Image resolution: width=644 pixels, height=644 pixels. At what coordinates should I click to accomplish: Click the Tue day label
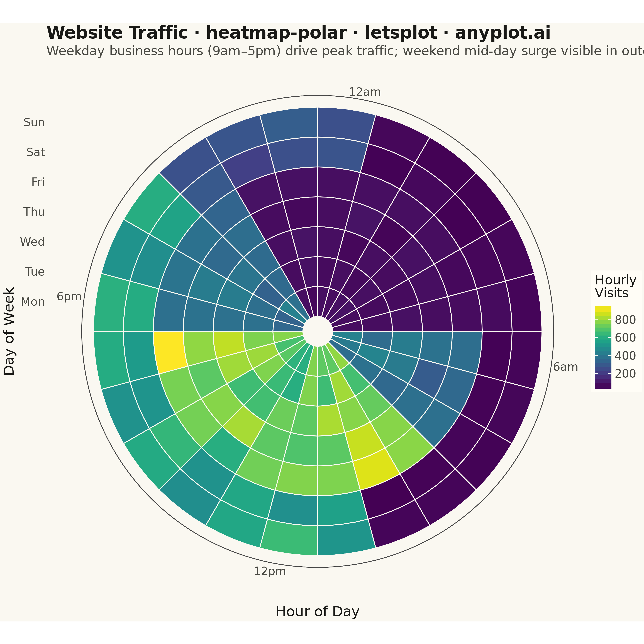click(x=35, y=272)
